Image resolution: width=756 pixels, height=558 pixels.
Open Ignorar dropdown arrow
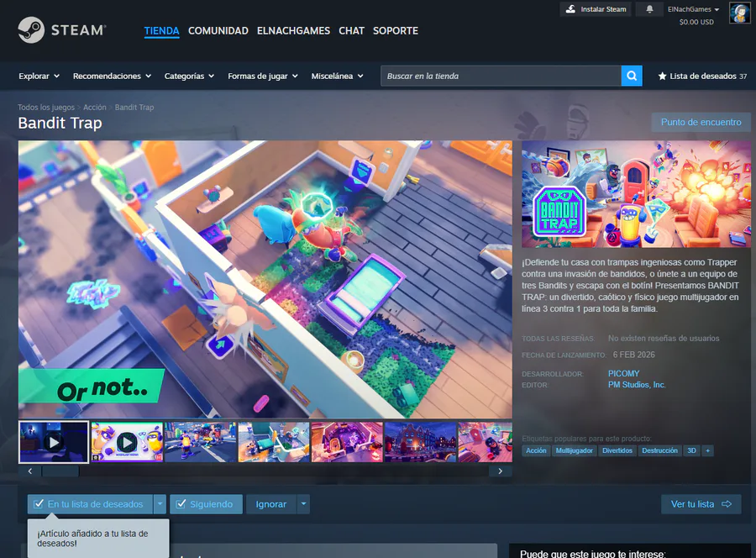[x=303, y=504]
